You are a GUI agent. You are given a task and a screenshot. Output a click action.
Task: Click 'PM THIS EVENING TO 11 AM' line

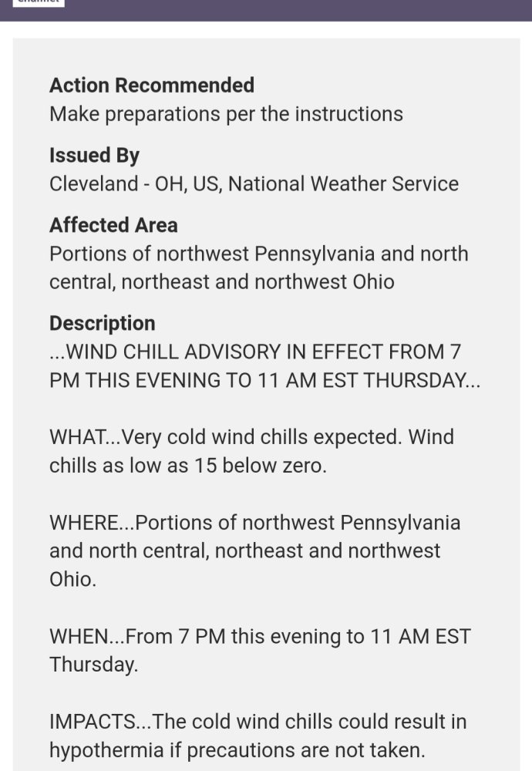[x=264, y=381]
